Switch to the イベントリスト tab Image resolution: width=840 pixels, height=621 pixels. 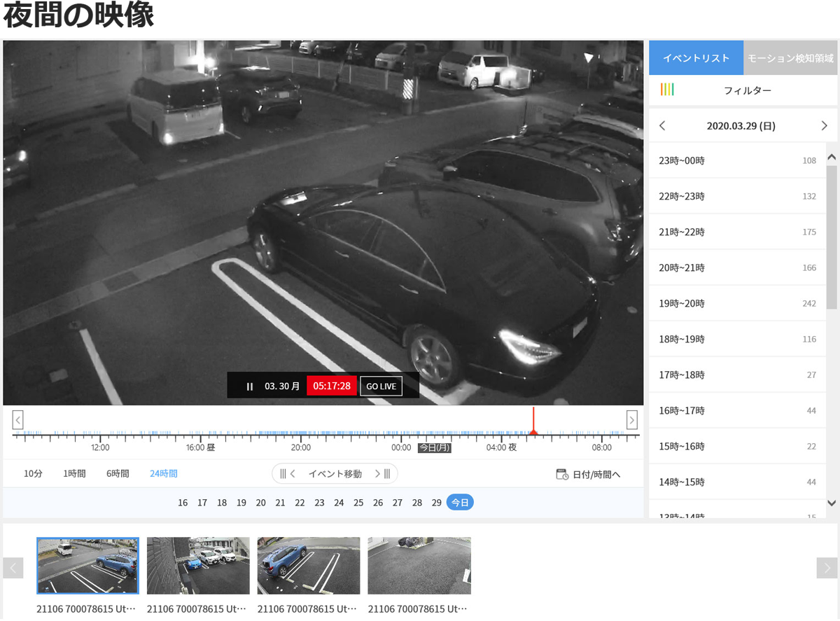(x=696, y=58)
